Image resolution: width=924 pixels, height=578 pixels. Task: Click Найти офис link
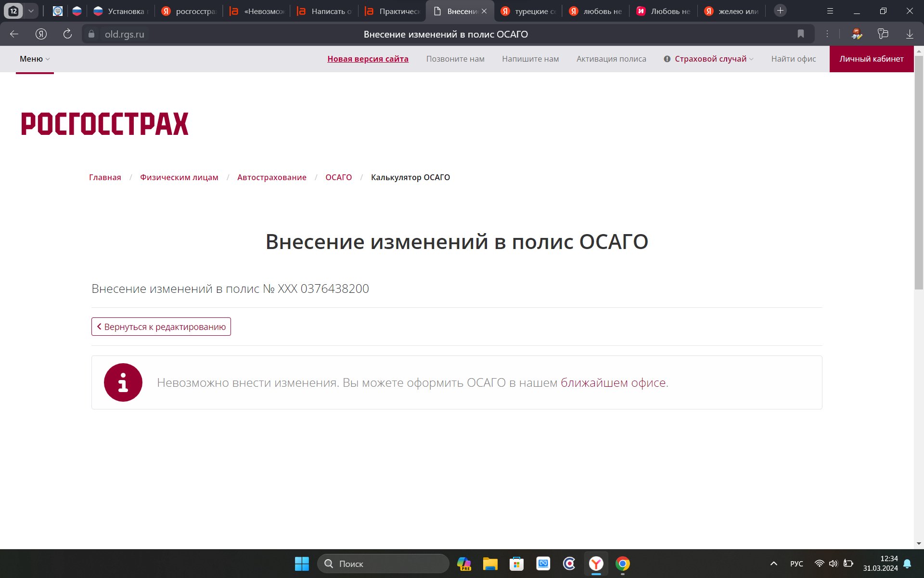click(794, 59)
